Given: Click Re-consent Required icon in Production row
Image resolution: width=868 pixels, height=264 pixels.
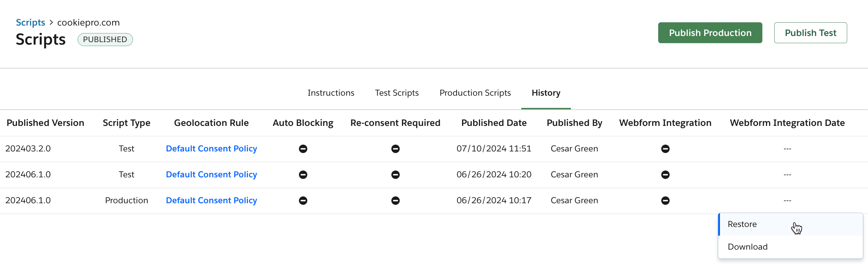Looking at the screenshot, I should click(x=395, y=201).
